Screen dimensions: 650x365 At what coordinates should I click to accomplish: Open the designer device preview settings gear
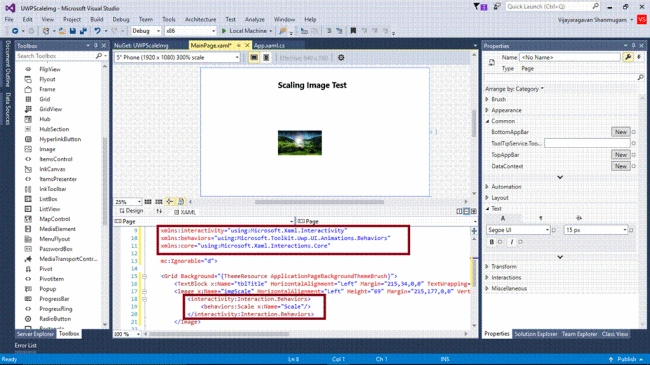341,58
